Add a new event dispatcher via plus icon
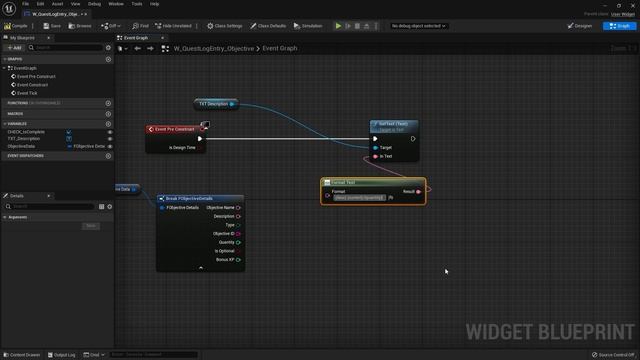The height and width of the screenshot is (360, 640). click(108, 156)
